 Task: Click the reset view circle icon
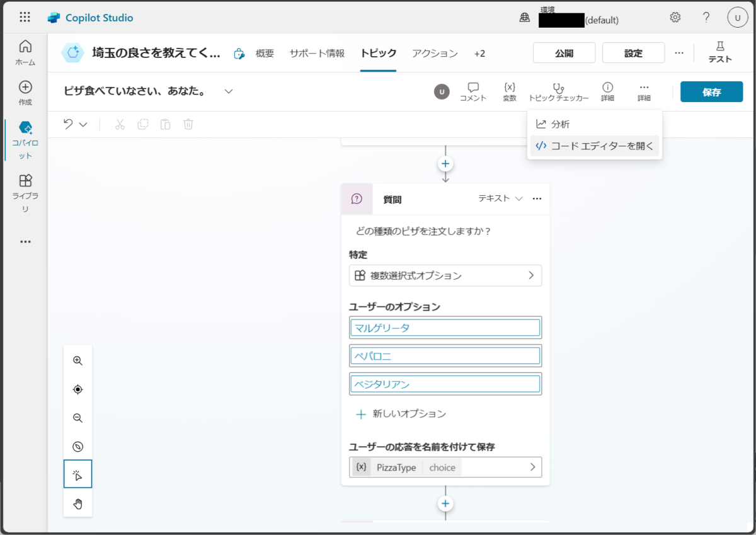[x=78, y=447]
